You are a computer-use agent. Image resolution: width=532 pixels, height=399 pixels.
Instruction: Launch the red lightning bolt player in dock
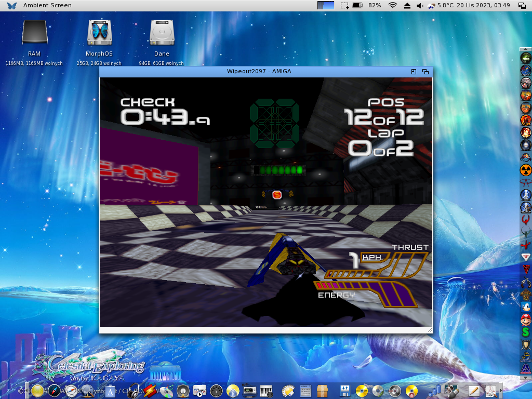point(150,391)
